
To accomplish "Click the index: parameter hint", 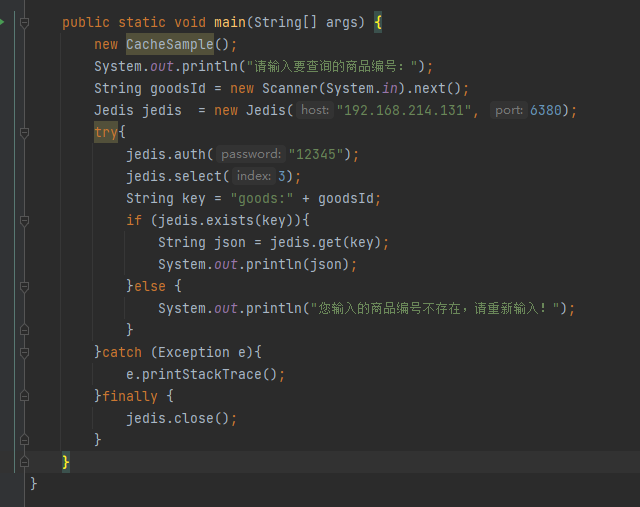I will 254,176.
